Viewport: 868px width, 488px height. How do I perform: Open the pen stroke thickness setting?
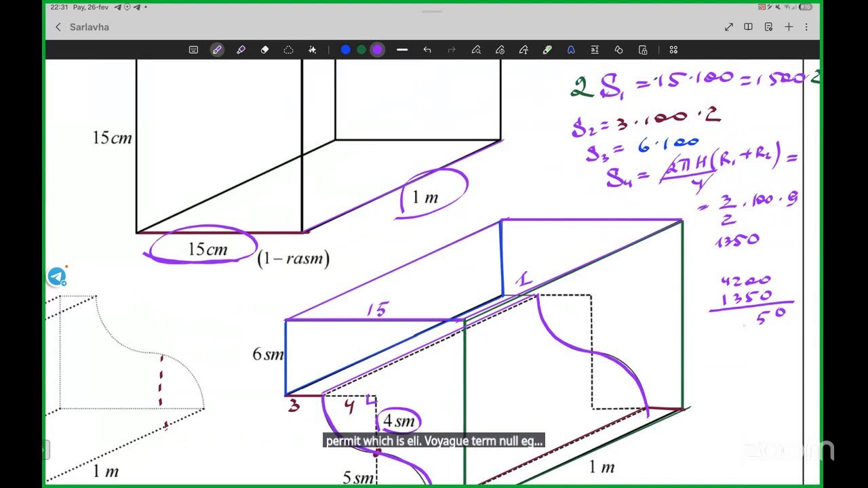coord(402,49)
